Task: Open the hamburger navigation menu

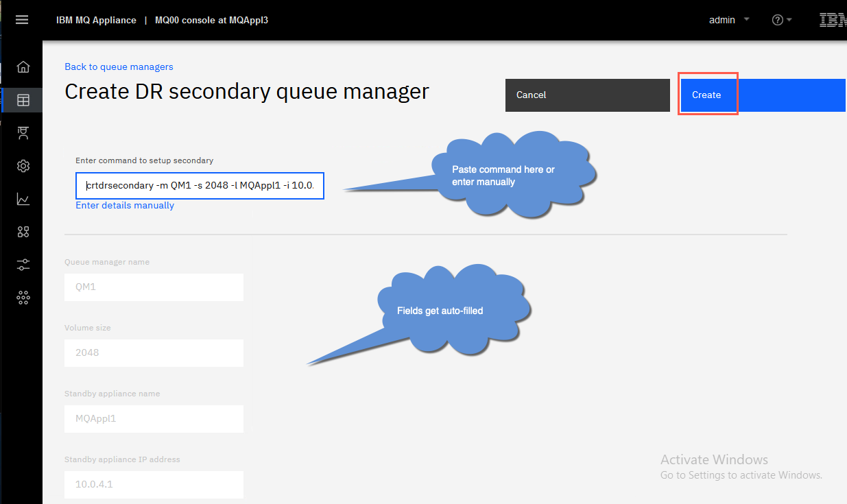Action: point(22,20)
